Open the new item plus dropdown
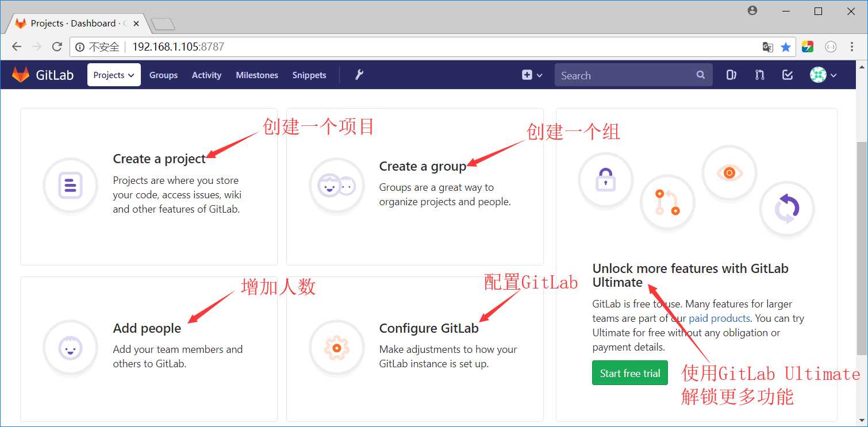 coord(532,75)
